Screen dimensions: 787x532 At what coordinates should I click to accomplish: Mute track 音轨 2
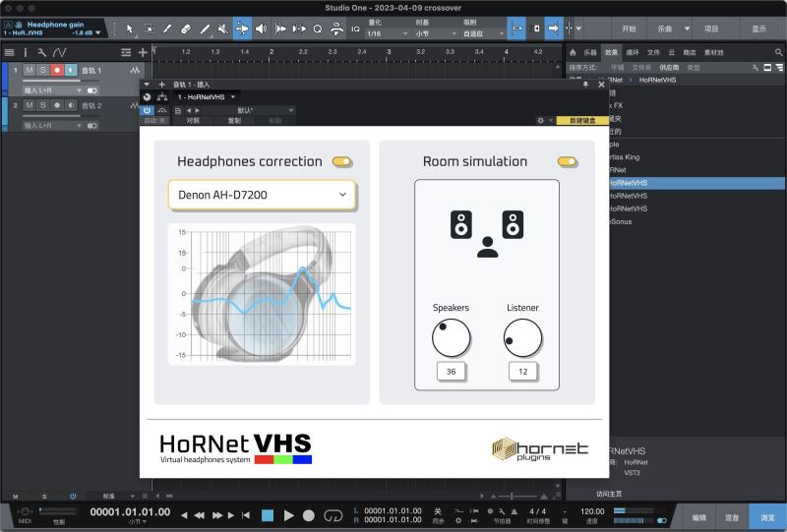coord(30,105)
